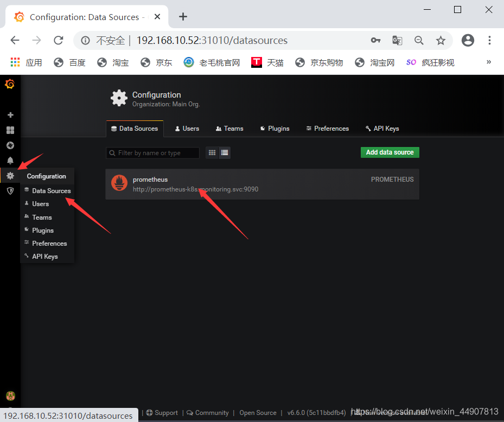Open the Dashboards grid icon in sidebar
Image resolution: width=504 pixels, height=422 pixels.
coord(10,130)
